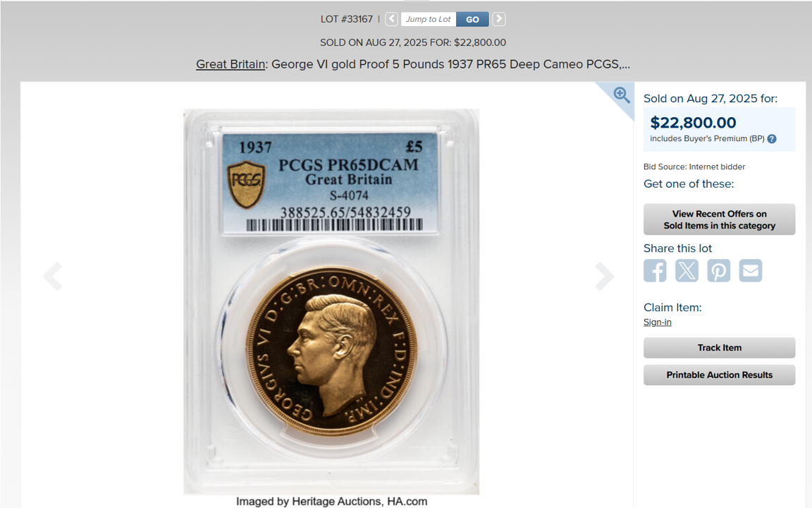The image size is (812, 508).
Task: Open Buyer's Premium help question mark
Action: (x=772, y=139)
